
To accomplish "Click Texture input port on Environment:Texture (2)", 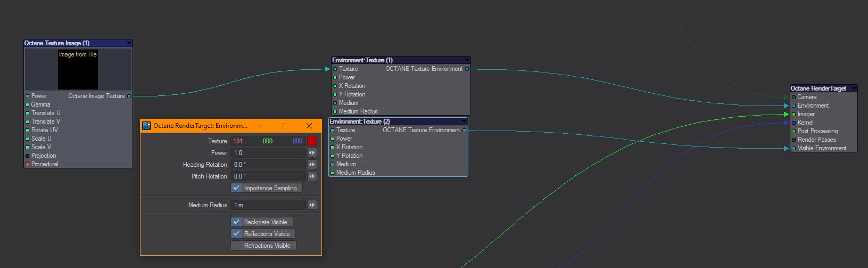I will [x=332, y=131].
